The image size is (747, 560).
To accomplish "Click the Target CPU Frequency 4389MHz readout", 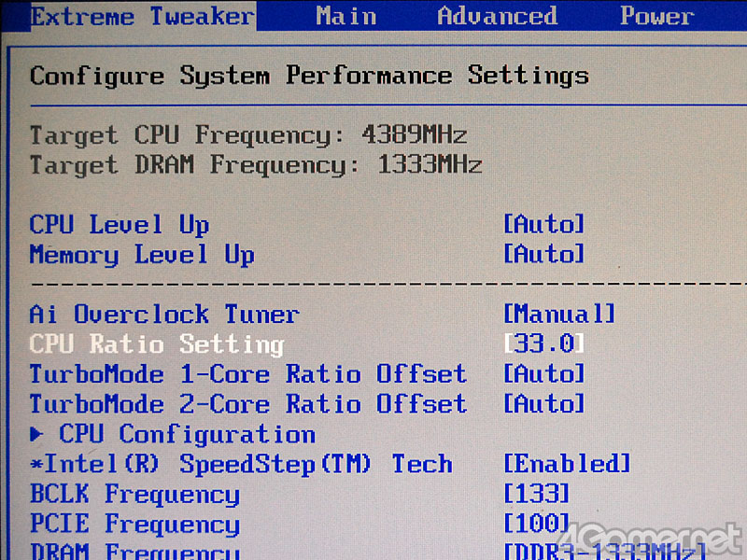I will pyautogui.click(x=248, y=135).
